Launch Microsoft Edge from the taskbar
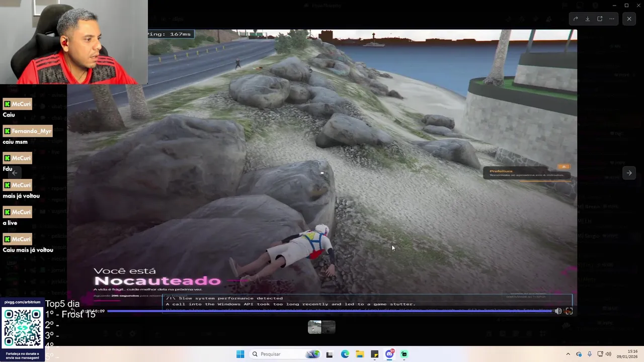This screenshot has width=644, height=362. [345, 354]
